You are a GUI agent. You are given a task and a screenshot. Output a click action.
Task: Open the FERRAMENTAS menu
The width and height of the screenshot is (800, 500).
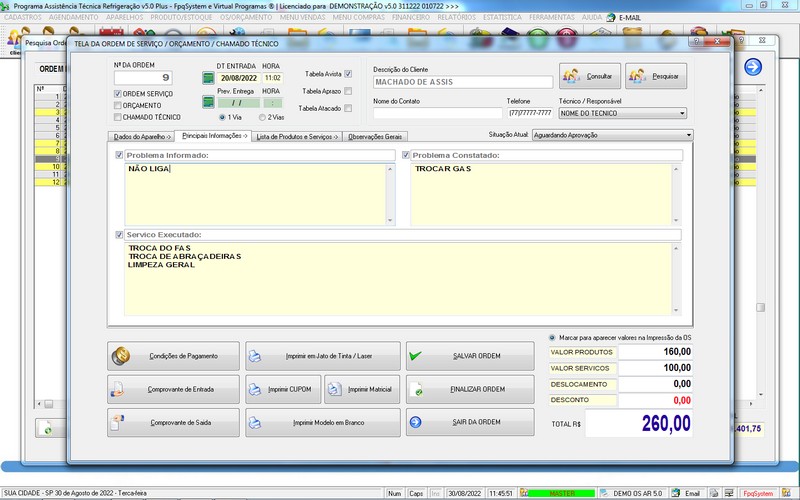click(552, 17)
